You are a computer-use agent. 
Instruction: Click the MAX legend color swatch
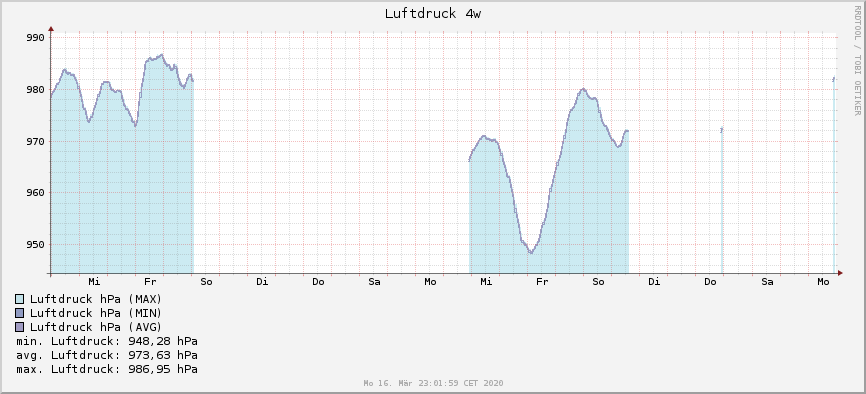(19, 299)
